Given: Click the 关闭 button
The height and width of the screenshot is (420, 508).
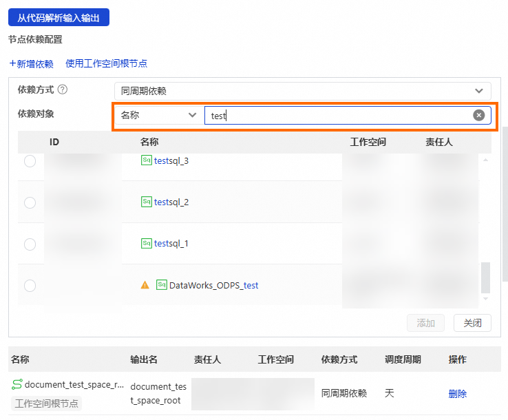Looking at the screenshot, I should (472, 323).
